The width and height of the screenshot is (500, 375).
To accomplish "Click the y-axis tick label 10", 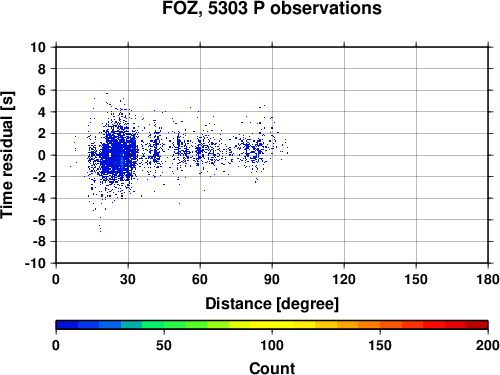I will tap(38, 47).
